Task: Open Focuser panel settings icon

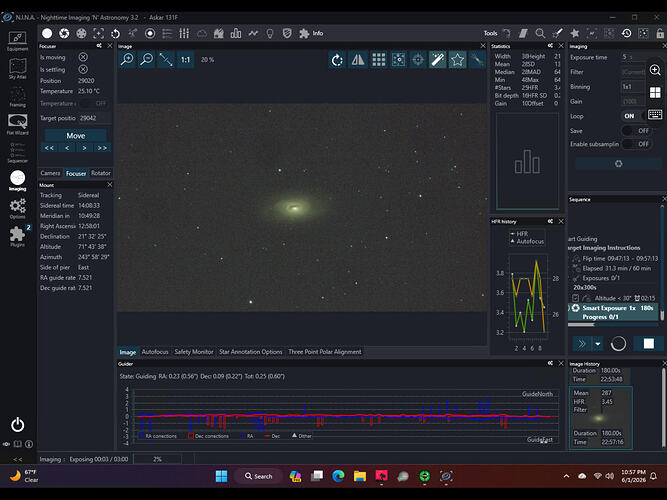Action: point(99,46)
